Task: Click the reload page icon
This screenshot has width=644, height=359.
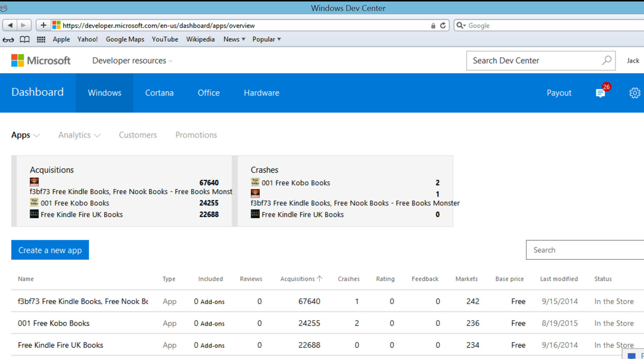Action: (443, 25)
